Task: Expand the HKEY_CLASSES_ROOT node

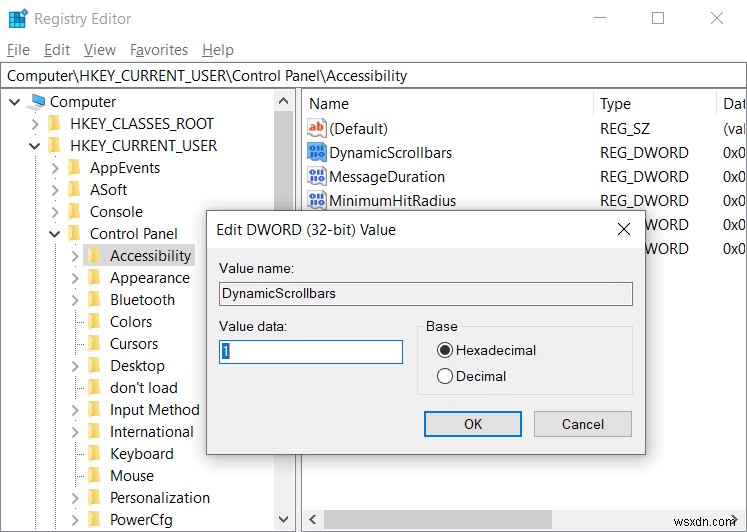Action: pyautogui.click(x=35, y=124)
